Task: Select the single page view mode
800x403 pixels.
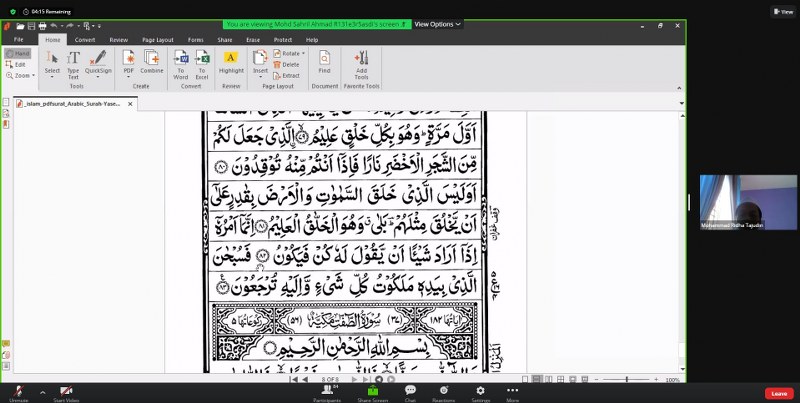Action: (525, 380)
